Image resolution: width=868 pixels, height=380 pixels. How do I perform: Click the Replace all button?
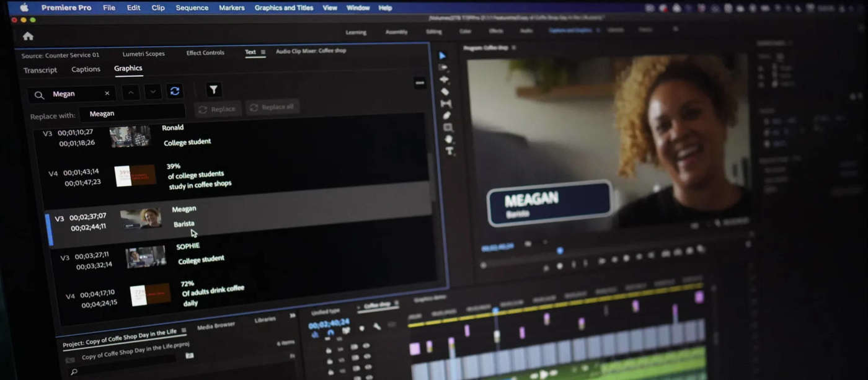[x=272, y=107]
